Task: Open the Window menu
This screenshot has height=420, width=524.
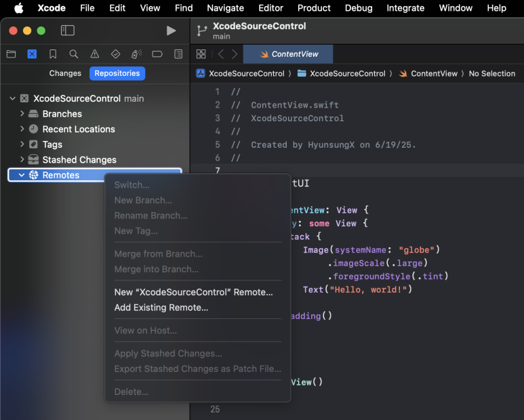Action: click(456, 8)
